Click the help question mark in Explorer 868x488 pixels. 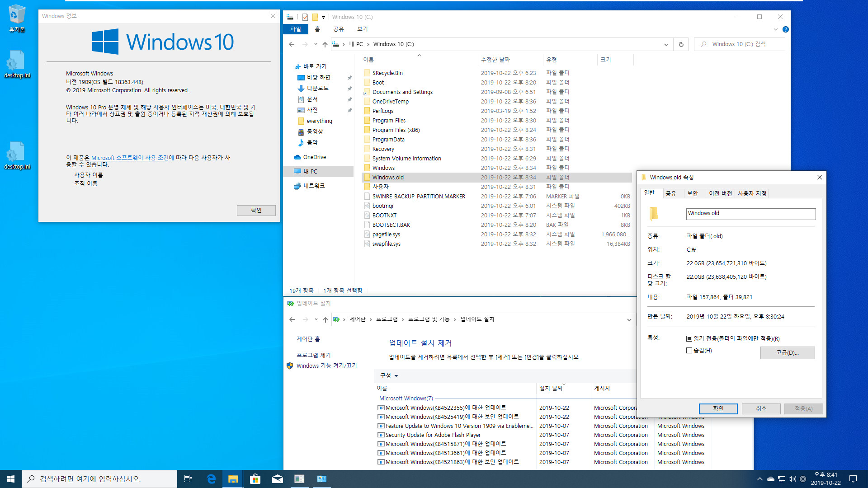(x=786, y=29)
